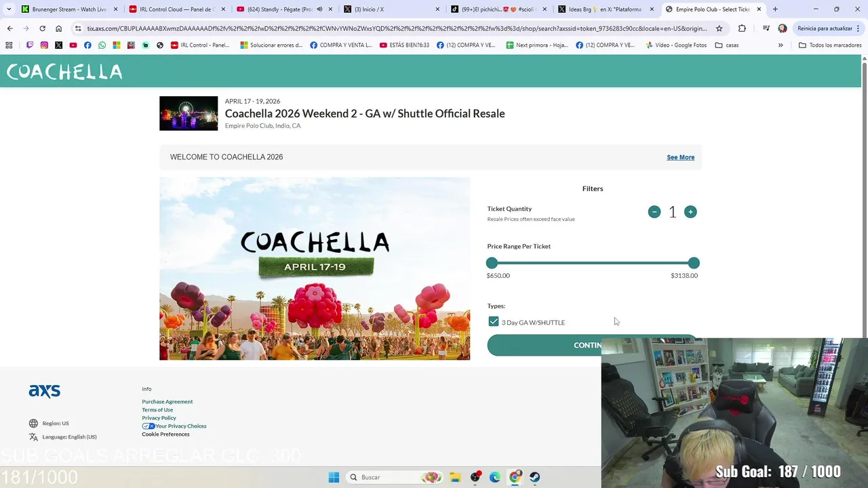Open the Todos los marcadores folder

tap(830, 45)
